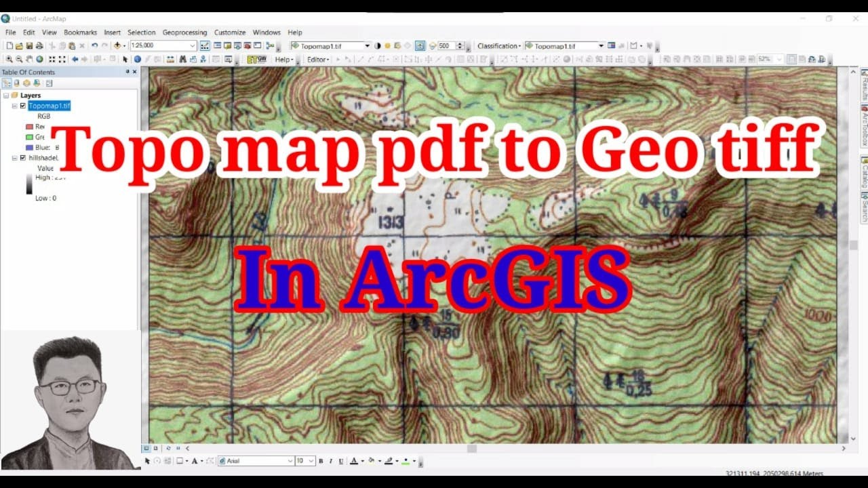868x488 pixels.
Task: Refresh the map view
Action: click(x=168, y=448)
